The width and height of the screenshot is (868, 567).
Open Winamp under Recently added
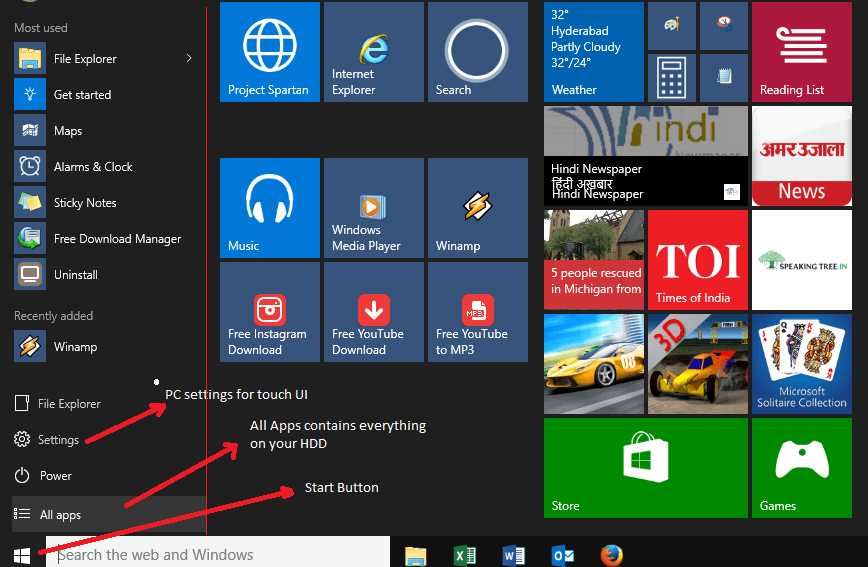coord(108,347)
